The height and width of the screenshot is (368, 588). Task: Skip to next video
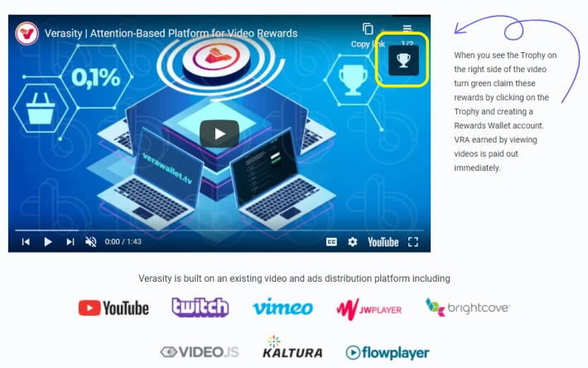point(70,242)
